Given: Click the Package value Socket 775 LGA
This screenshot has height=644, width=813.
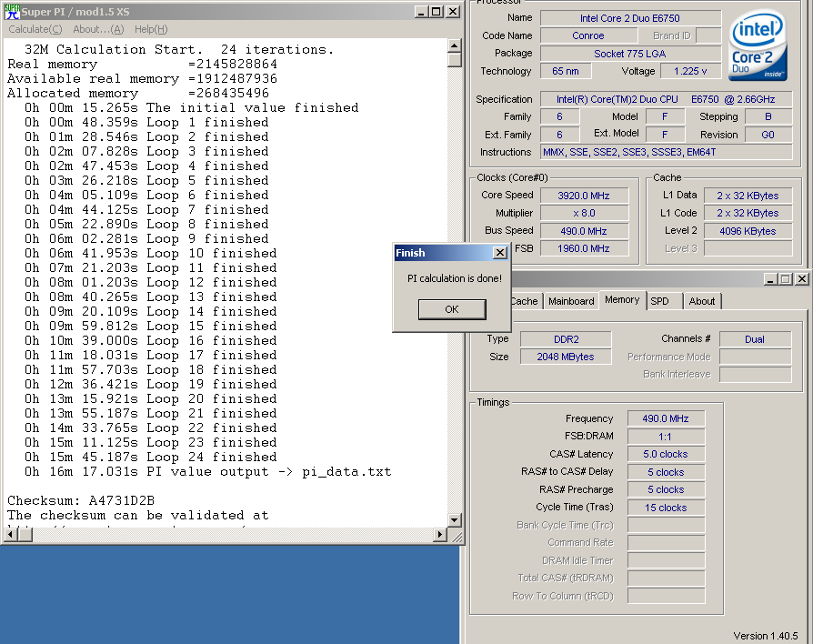Looking at the screenshot, I should pyautogui.click(x=630, y=54).
